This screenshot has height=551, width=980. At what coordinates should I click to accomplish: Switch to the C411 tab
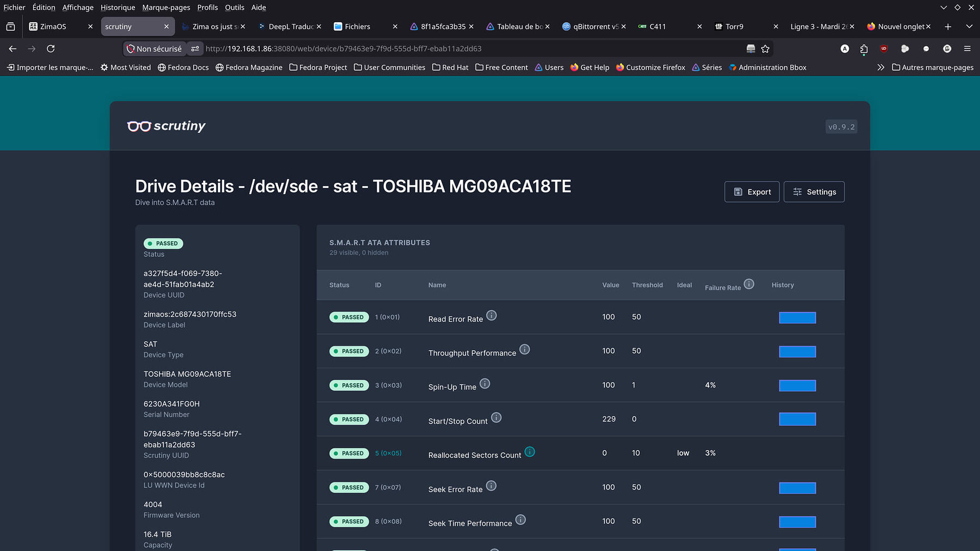(x=670, y=26)
